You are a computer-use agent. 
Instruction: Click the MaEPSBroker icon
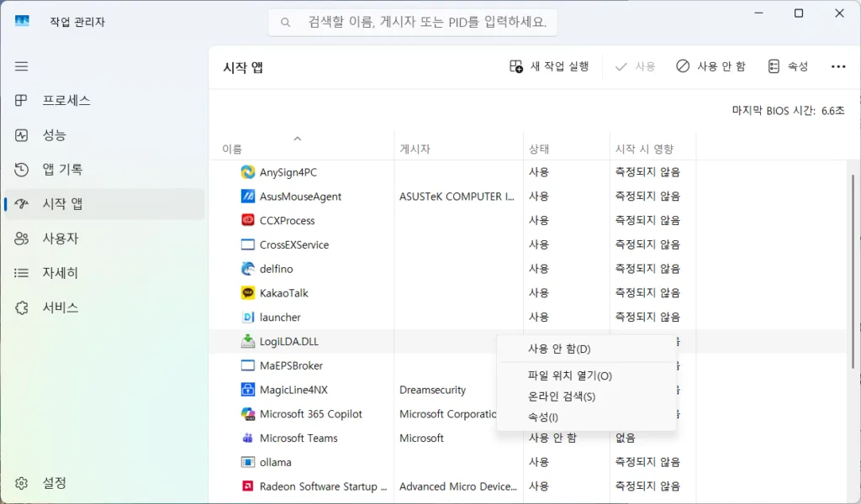click(248, 365)
